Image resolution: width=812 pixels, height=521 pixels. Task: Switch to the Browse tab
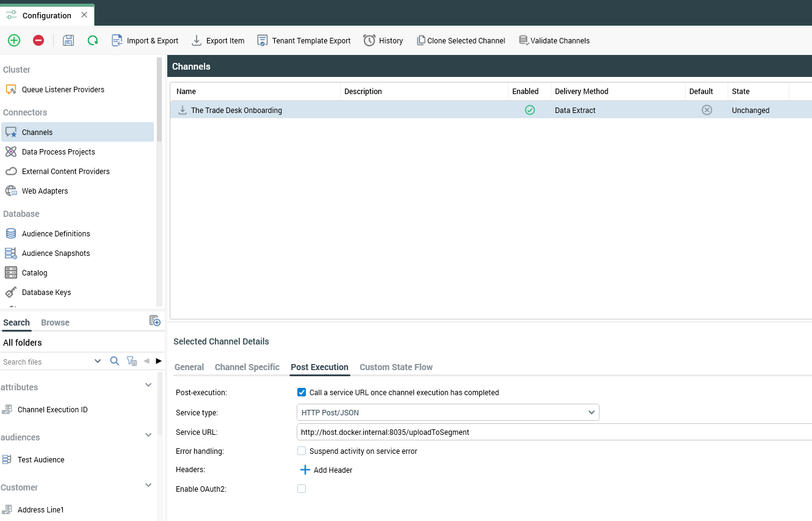click(55, 322)
